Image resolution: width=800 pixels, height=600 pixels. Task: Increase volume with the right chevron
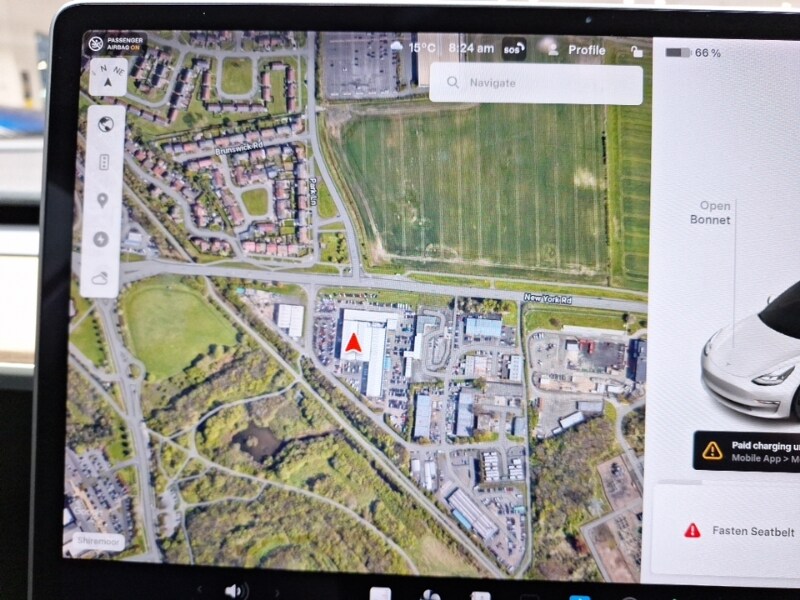[277, 592]
